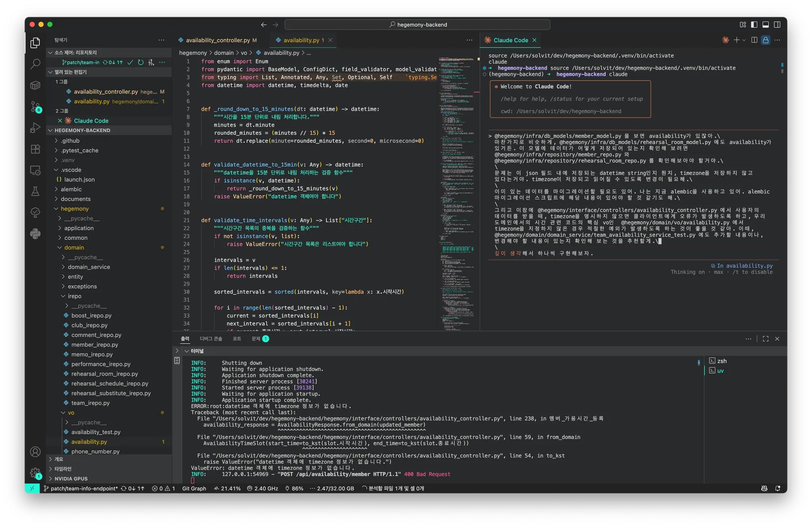This screenshot has height=526, width=812.
Task: Open the 디버그 콘솔 panel tab
Action: pos(211,339)
